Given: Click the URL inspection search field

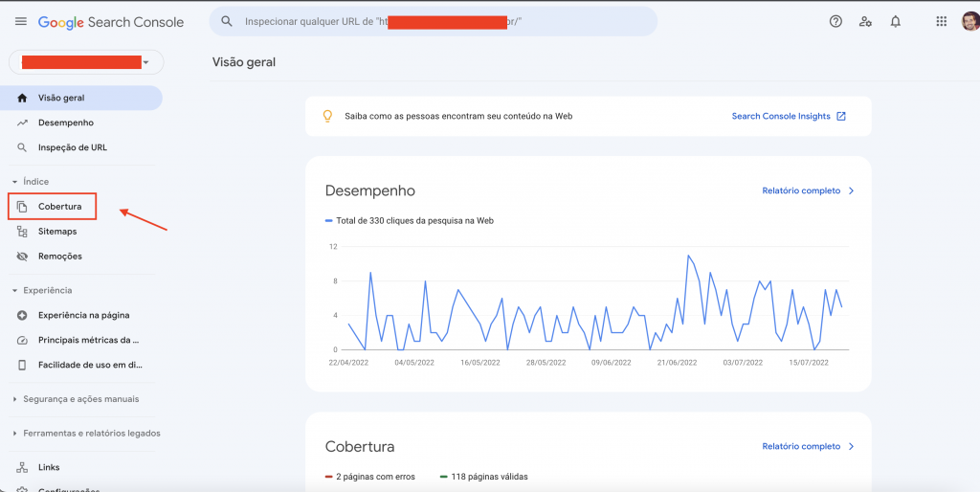Looking at the screenshot, I should coord(434,21).
